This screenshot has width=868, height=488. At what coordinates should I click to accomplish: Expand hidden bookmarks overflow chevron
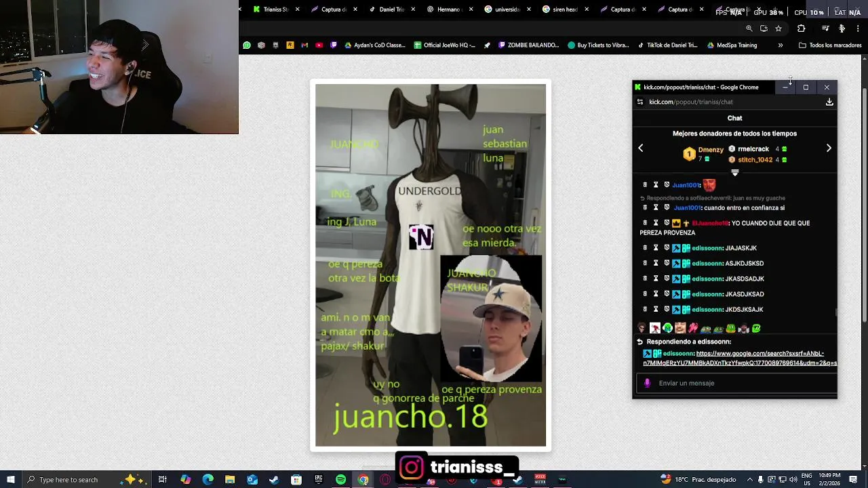pos(781,45)
